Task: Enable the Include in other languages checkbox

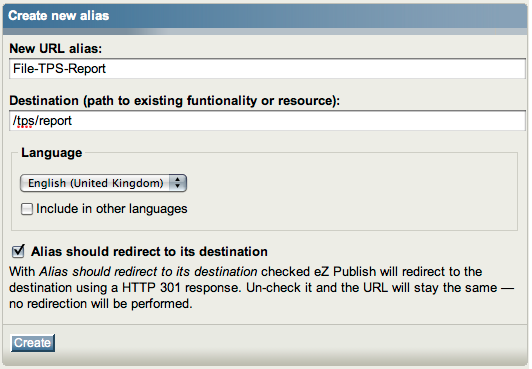Action: [27, 209]
